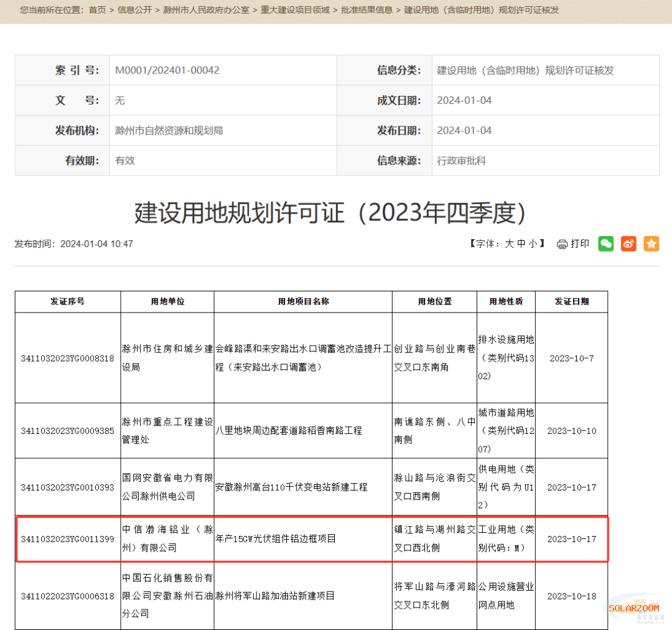Click issue date 2023-10-18
Screen dimensions: 672x630
click(x=572, y=596)
